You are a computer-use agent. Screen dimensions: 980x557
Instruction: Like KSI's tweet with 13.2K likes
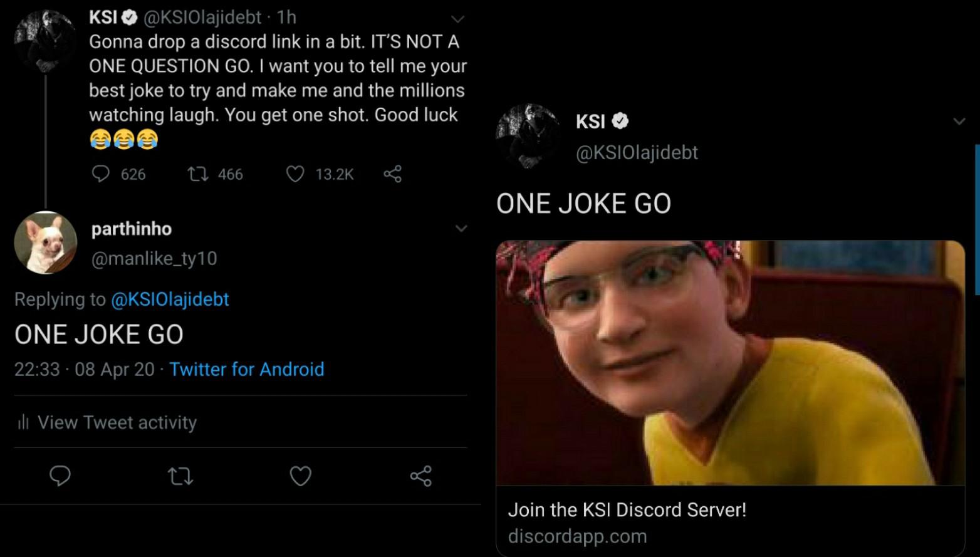[295, 174]
